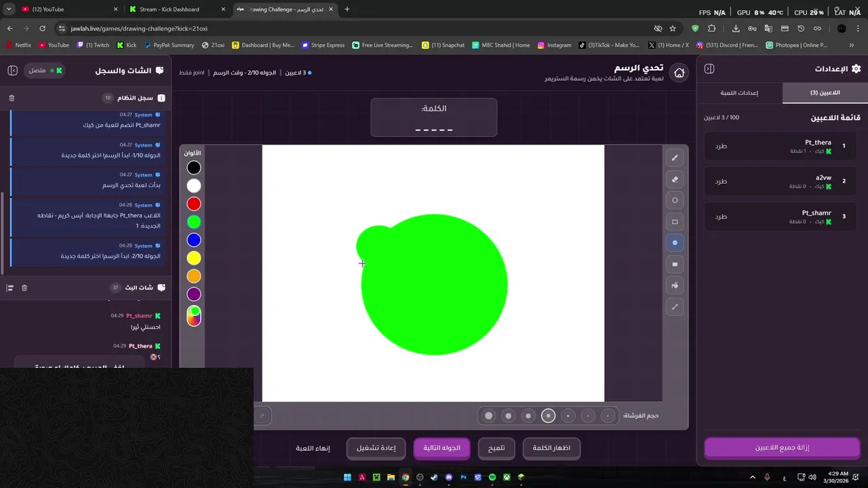Click إنهاء اللعبة end game button
The image size is (868, 488).
[x=313, y=448]
